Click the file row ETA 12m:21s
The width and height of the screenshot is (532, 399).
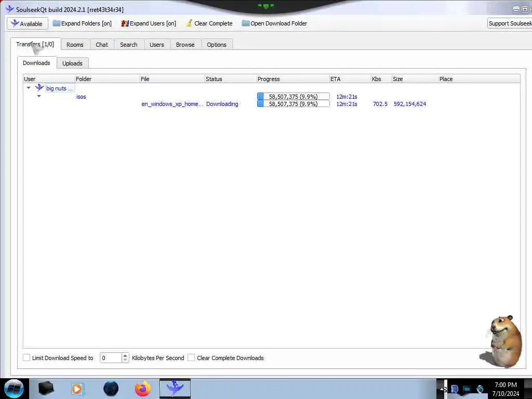point(347,104)
